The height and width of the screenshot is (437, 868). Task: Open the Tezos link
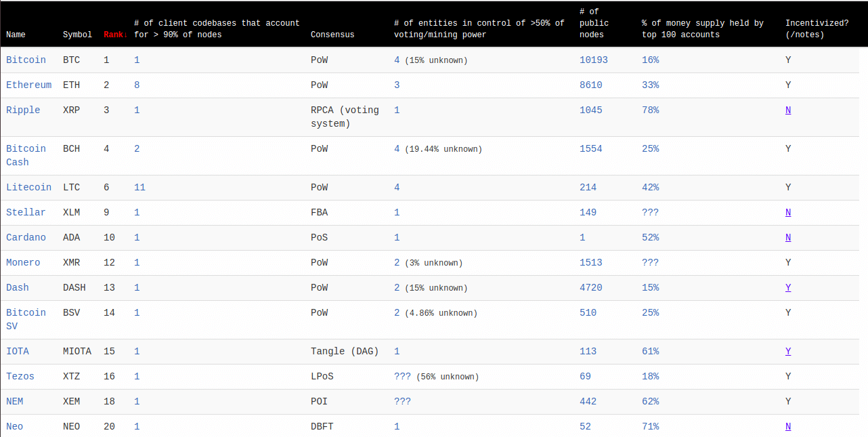[20, 376]
